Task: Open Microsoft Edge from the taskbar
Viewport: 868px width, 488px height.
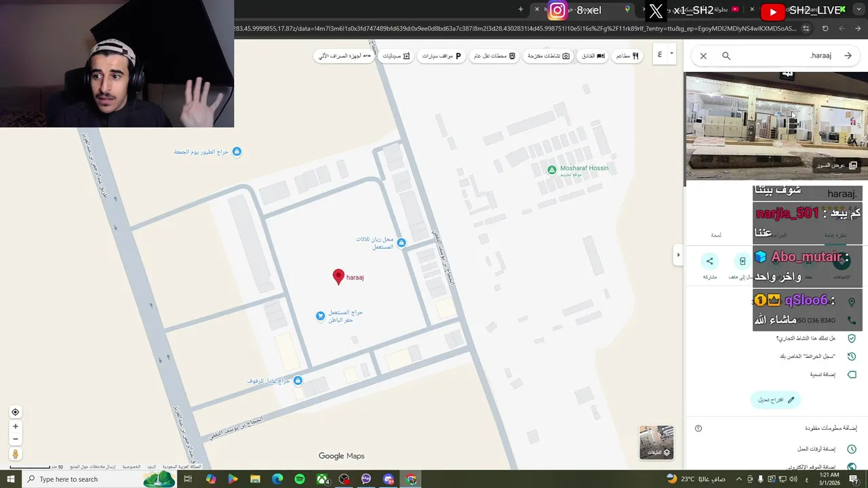Action: click(277, 479)
